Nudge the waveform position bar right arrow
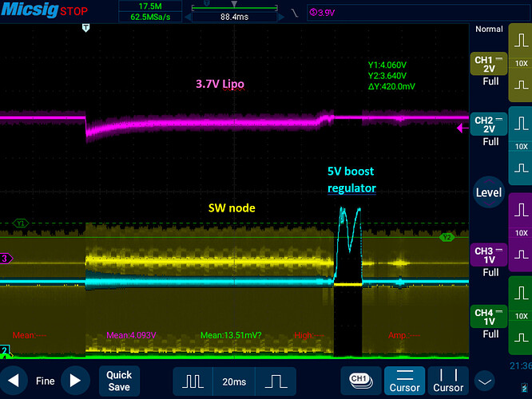The width and height of the screenshot is (532, 399). [x=281, y=17]
